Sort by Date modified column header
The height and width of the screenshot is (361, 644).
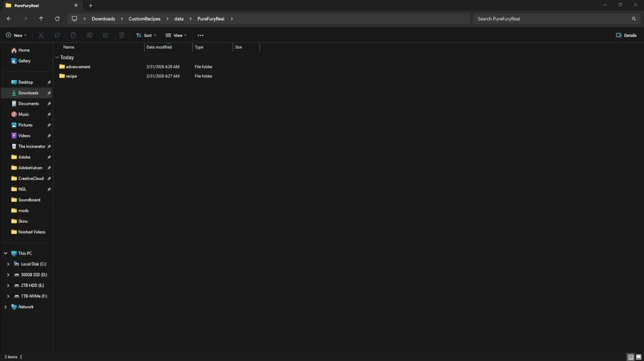pos(159,47)
